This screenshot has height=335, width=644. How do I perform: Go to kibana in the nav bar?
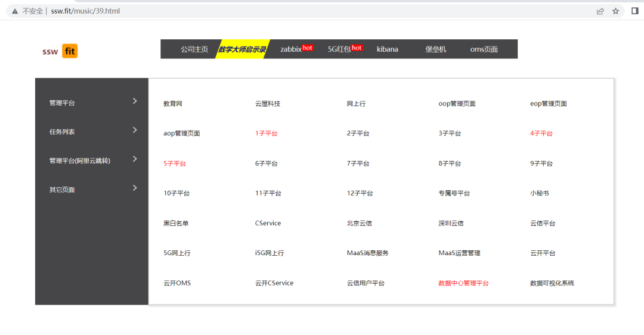[x=388, y=49]
